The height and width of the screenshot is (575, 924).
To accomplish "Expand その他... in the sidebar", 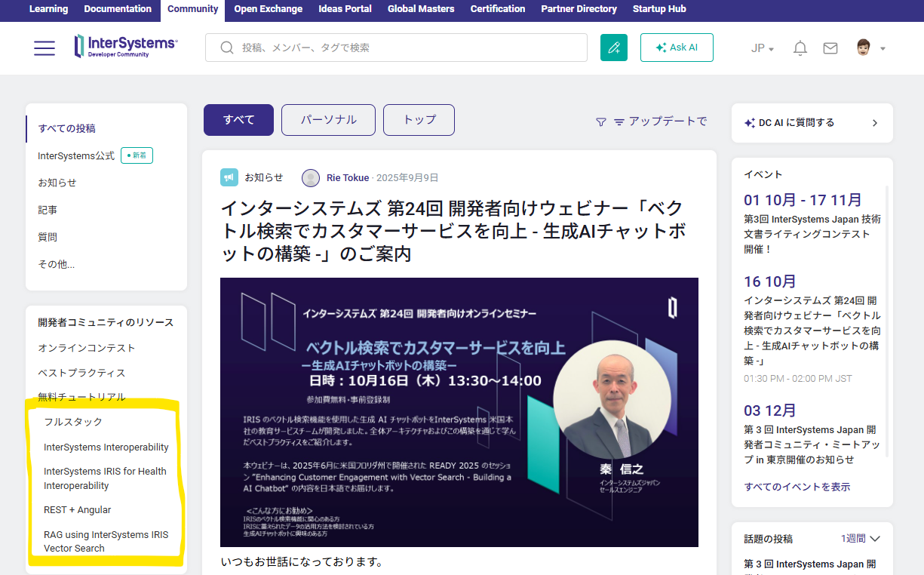I will (x=57, y=264).
